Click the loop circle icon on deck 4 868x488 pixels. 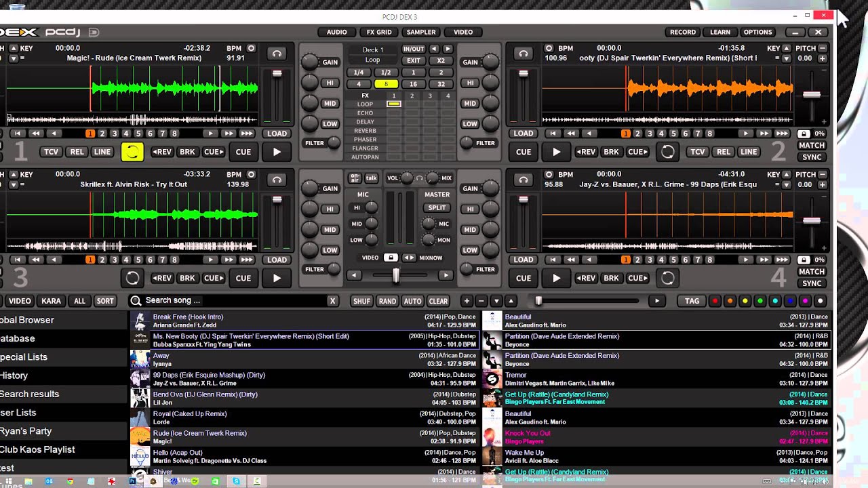[668, 278]
